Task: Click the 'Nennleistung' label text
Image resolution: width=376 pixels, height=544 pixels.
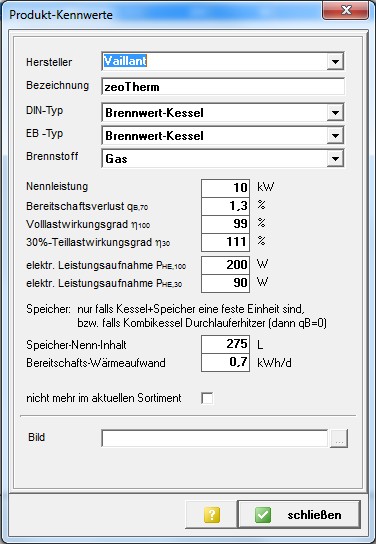Action: click(x=57, y=186)
